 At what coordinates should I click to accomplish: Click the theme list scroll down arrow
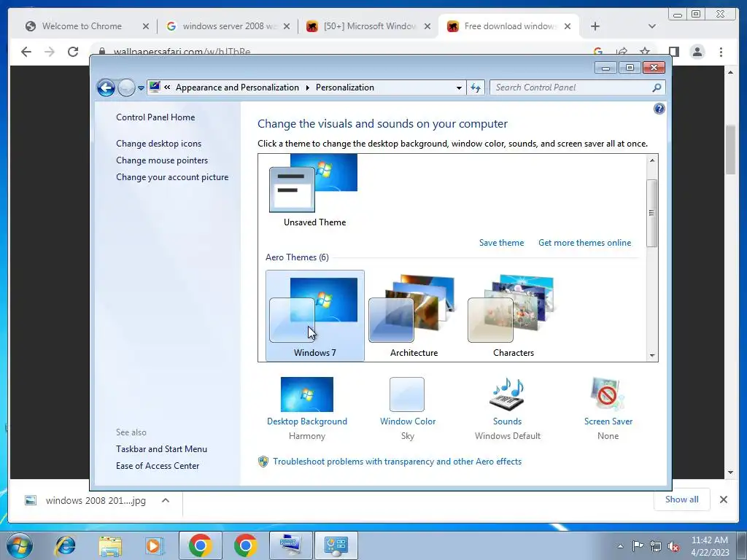(652, 356)
